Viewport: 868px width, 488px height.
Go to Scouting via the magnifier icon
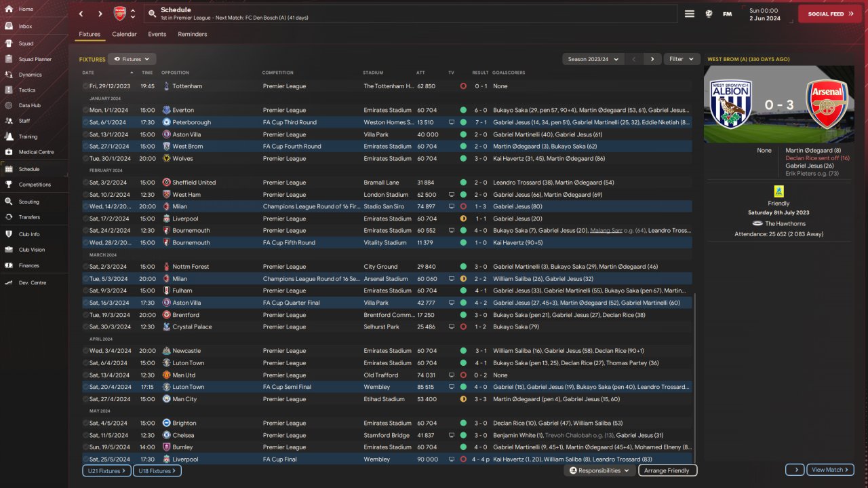9,202
